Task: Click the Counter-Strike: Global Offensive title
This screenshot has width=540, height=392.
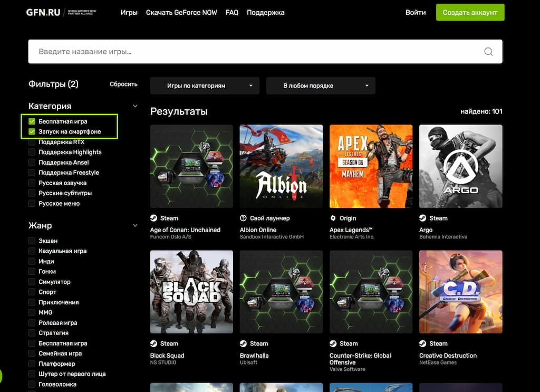Action: (x=360, y=359)
